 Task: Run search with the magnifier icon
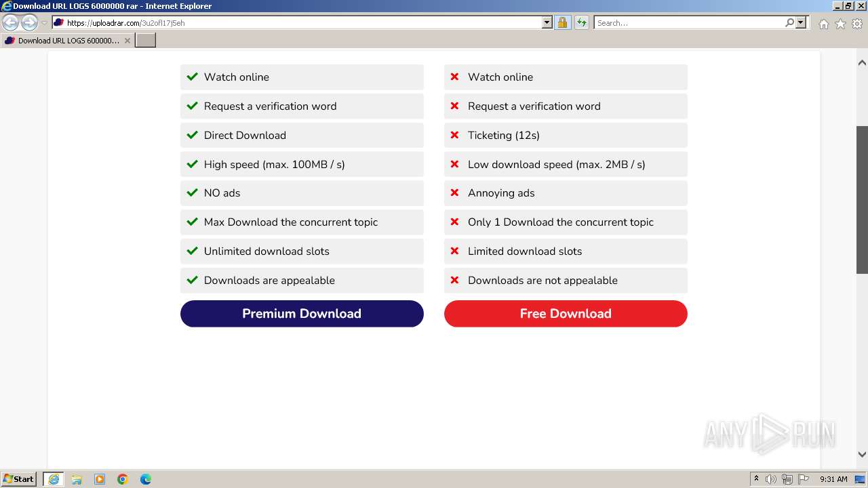point(789,22)
